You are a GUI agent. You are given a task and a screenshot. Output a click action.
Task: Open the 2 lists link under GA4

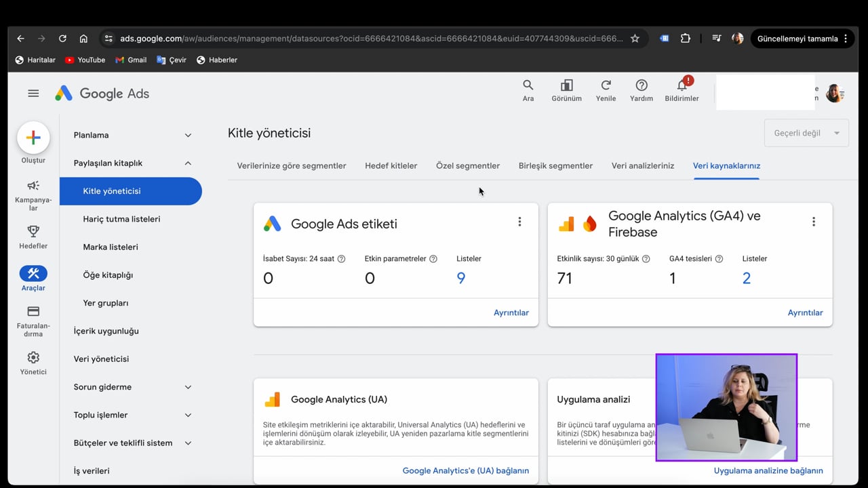747,278
